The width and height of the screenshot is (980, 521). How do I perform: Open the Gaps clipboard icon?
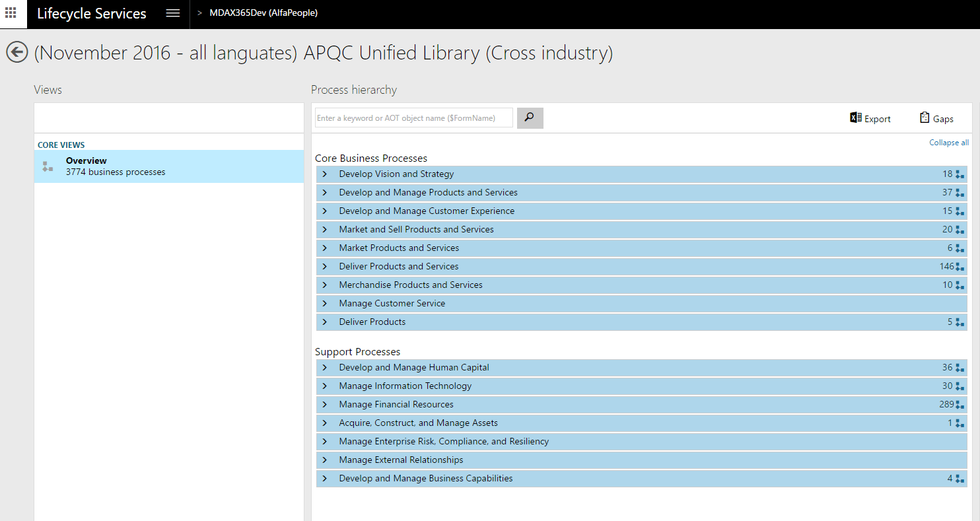925,118
